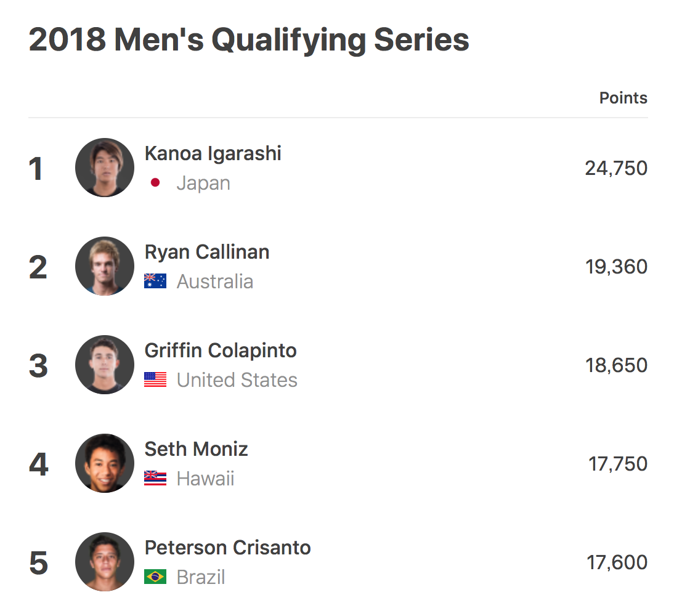Open Peterson Crisanto's profile photo
The height and width of the screenshot is (616, 690).
[x=105, y=562]
